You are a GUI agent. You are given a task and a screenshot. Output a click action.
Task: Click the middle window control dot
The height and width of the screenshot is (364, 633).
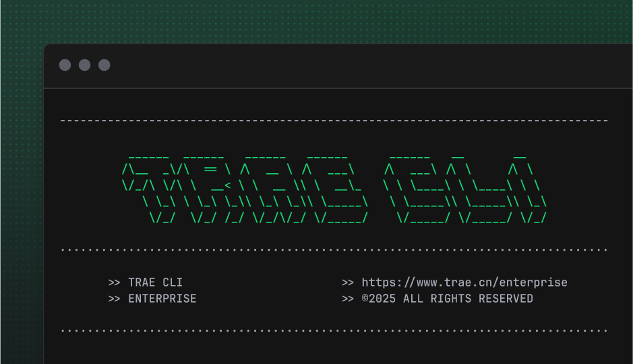[x=84, y=65]
